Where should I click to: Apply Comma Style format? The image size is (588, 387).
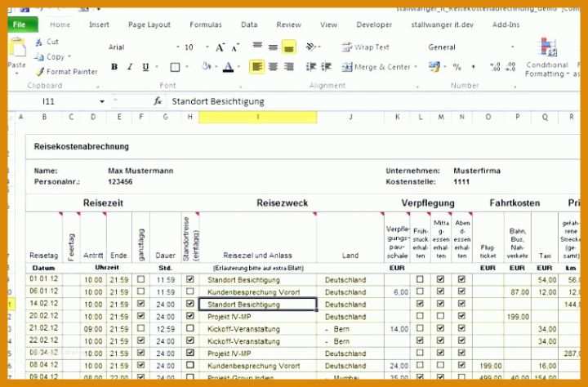tap(473, 68)
